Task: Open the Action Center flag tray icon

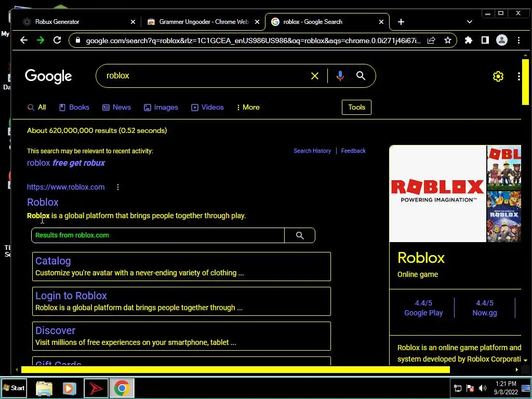Action: click(470, 388)
